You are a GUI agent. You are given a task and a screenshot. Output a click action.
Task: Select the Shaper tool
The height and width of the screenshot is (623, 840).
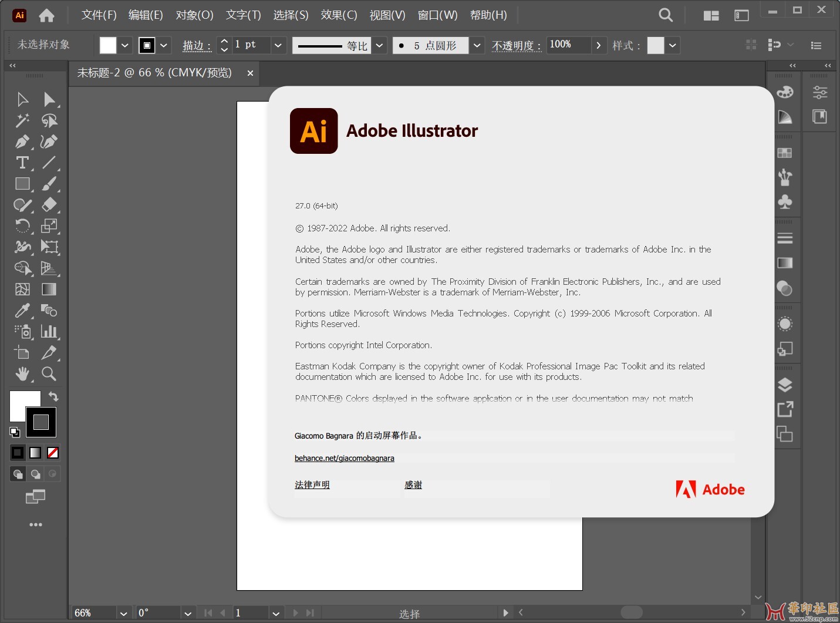pos(22,205)
